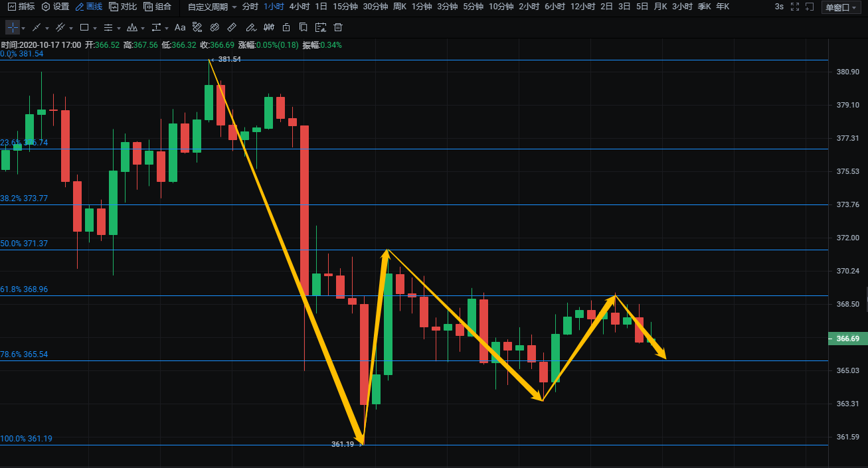
Task: Open the 单窗口 window layout dropdown
Action: [x=842, y=7]
